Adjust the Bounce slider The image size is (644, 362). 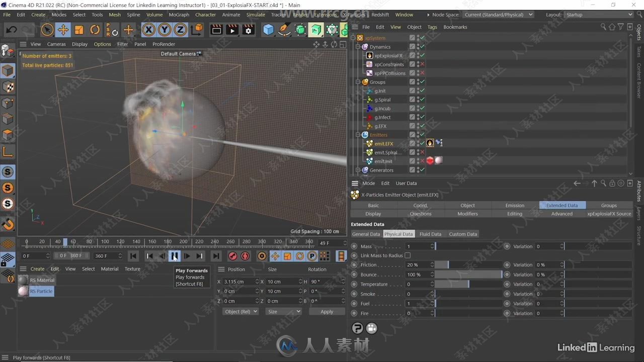coord(468,275)
